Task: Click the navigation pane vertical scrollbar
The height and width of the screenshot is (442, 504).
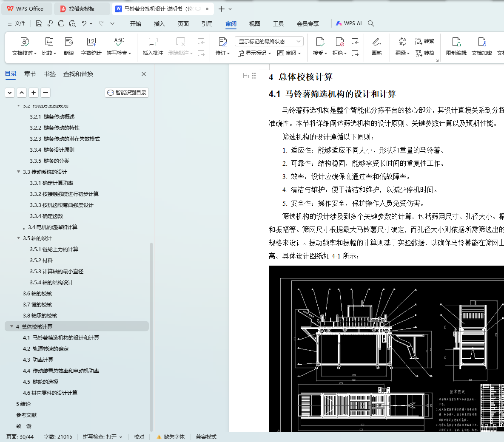Action: [x=151, y=337]
